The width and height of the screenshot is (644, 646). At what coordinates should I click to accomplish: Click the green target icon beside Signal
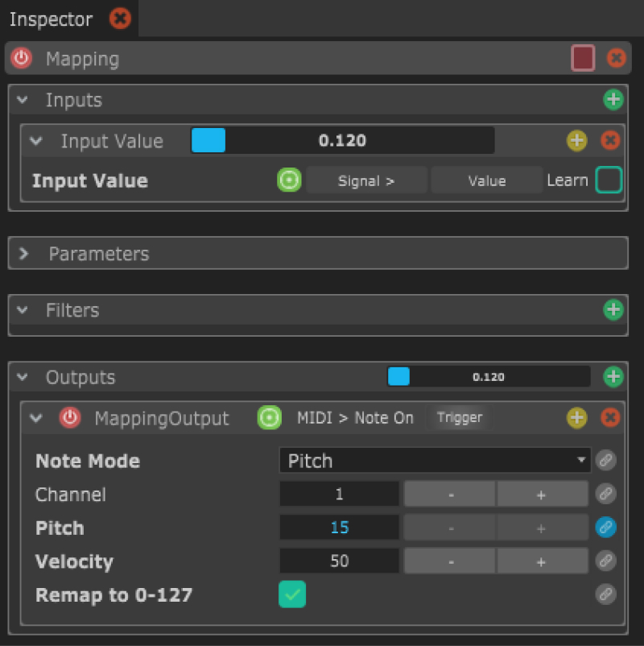(x=289, y=180)
